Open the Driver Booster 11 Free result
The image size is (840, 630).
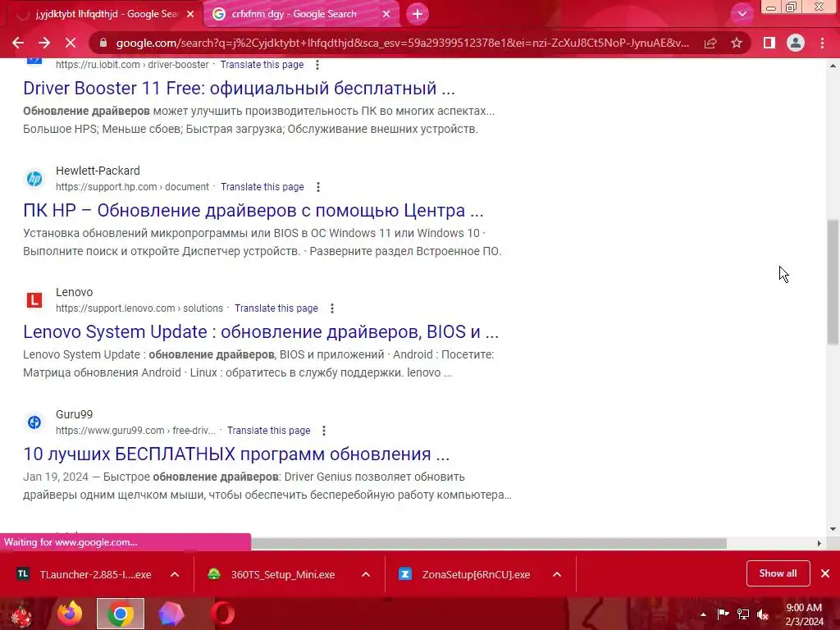(239, 88)
